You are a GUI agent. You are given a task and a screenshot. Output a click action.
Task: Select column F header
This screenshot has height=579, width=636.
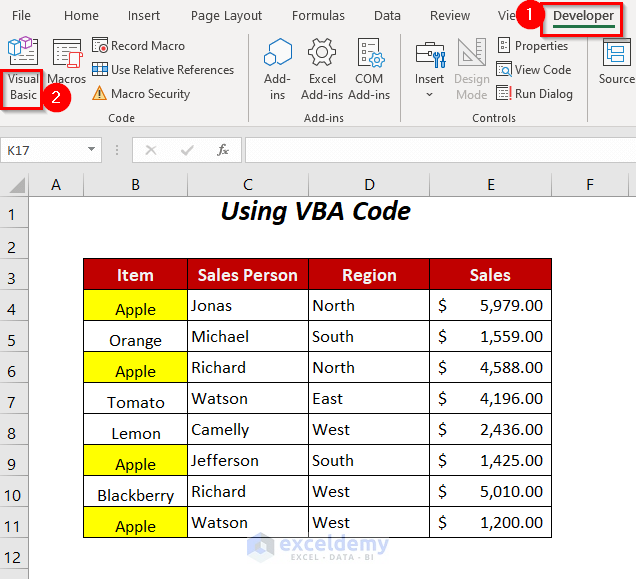point(590,185)
